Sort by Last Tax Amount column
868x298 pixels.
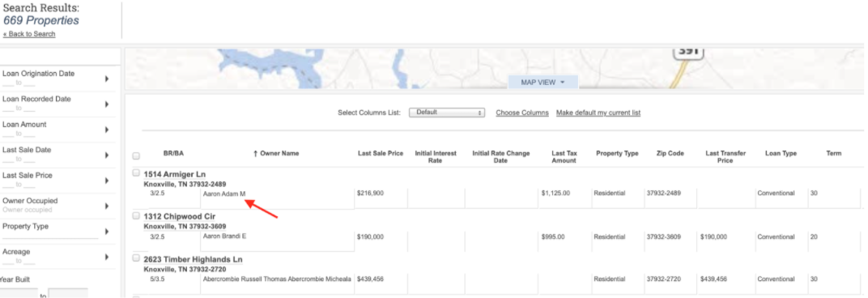point(564,157)
